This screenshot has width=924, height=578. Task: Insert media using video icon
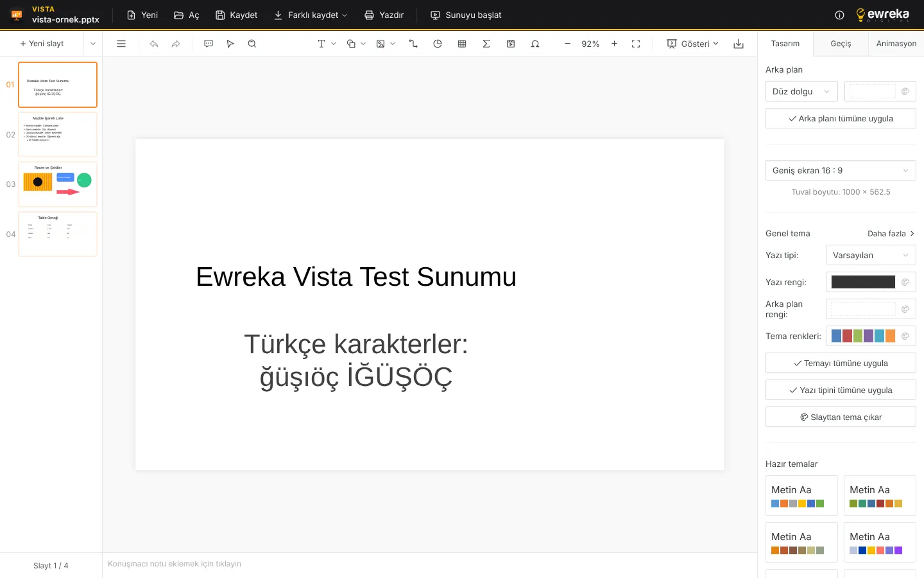pos(511,44)
